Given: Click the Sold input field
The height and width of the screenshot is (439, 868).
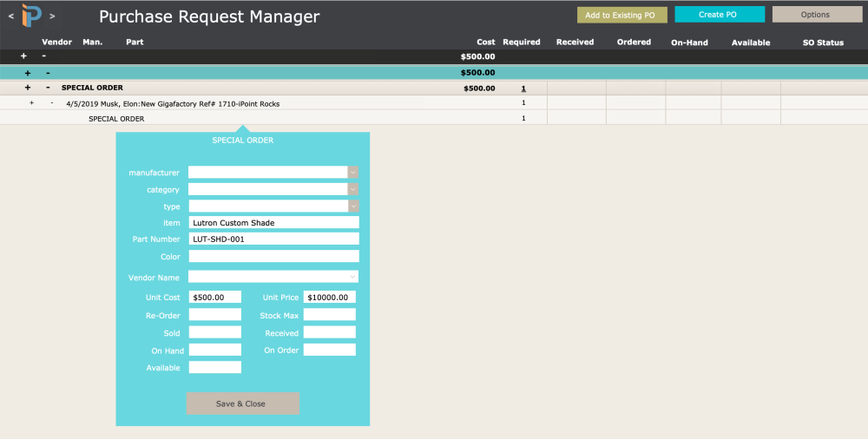Looking at the screenshot, I should 214,332.
